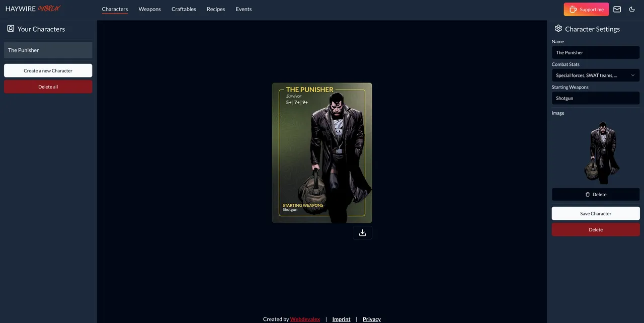Open the Privacy link
Viewport: 644px width, 323px height.
point(372,319)
